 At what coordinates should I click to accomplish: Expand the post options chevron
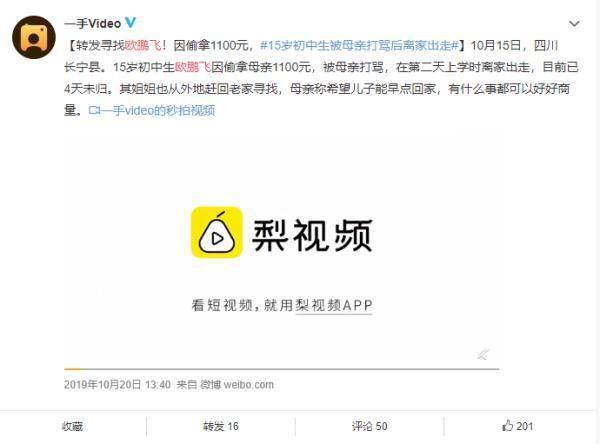[x=574, y=24]
